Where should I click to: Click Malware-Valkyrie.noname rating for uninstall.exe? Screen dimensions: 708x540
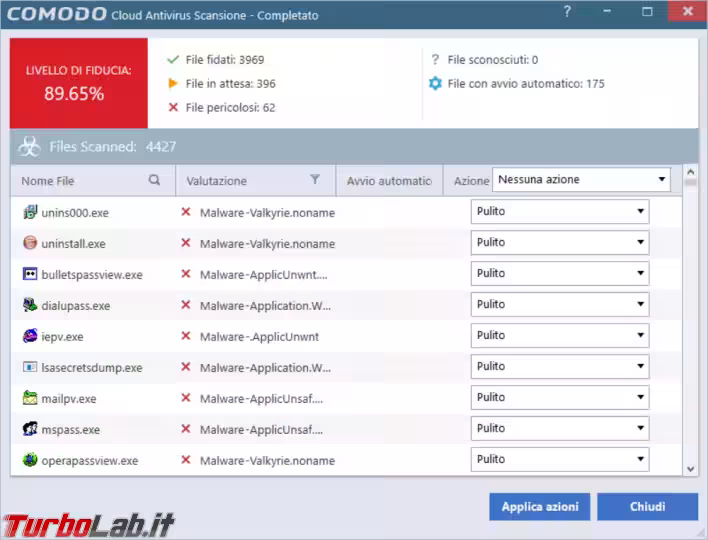tap(267, 244)
